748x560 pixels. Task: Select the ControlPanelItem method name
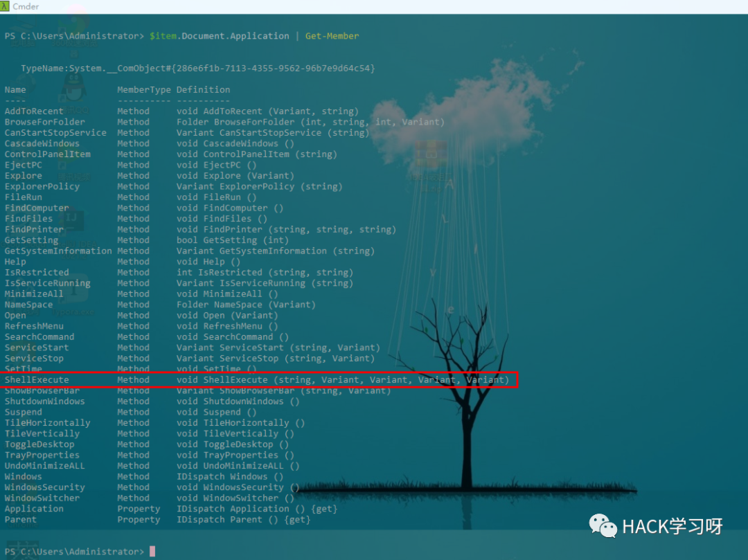[48, 154]
